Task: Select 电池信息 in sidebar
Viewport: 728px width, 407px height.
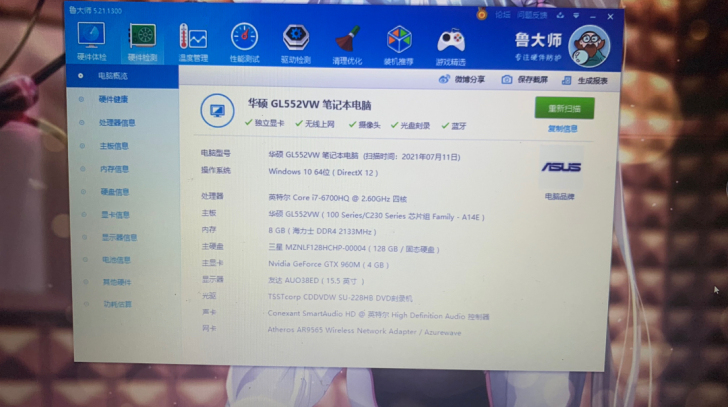Action: coord(116,260)
